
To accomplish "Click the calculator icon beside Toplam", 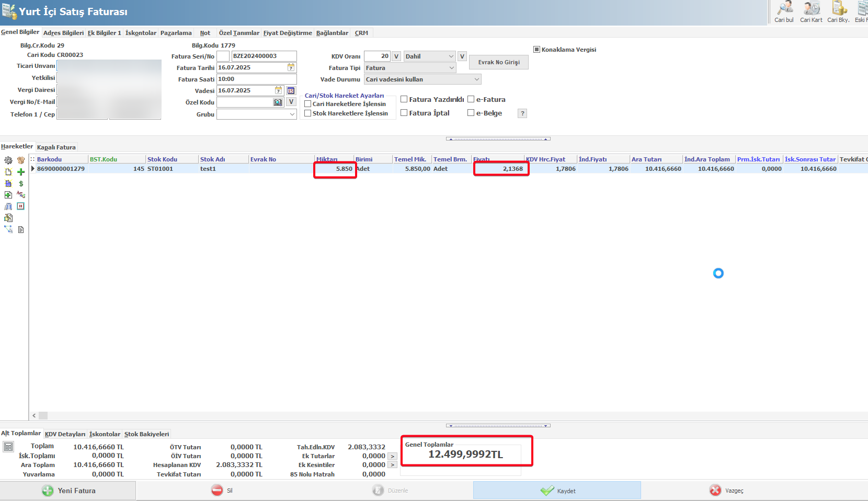I will [x=8, y=447].
